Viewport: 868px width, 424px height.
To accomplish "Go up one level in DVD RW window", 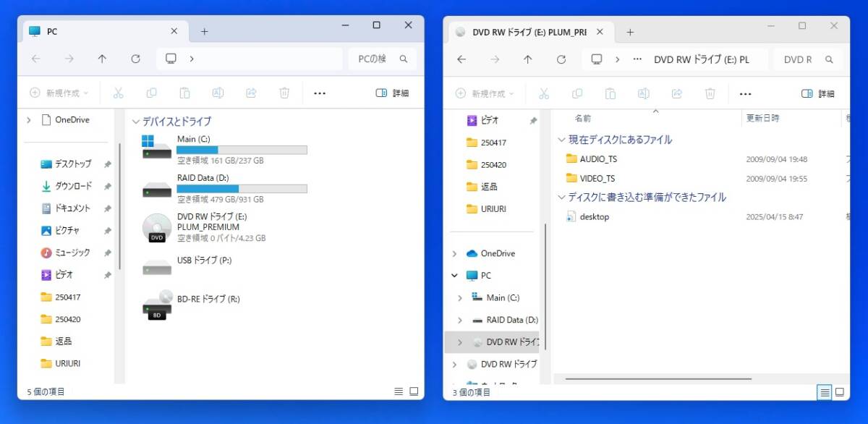I will tap(527, 59).
